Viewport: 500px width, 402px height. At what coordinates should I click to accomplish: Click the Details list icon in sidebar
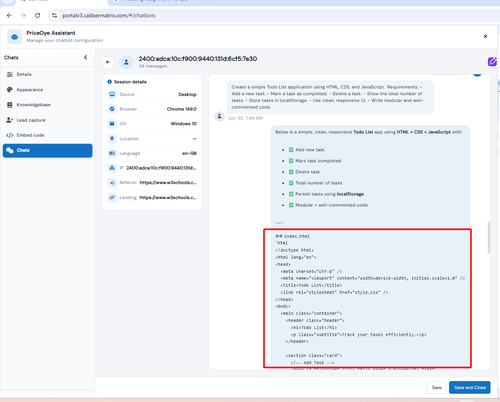pos(10,74)
